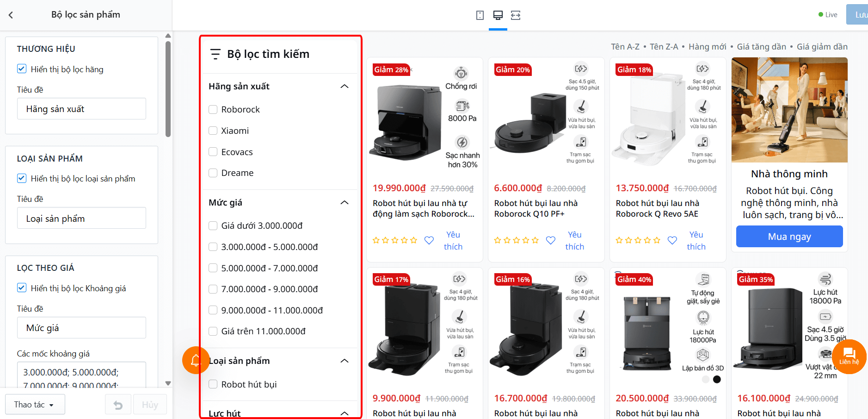
Task: Open the Thao tác dropdown
Action: 35,405
